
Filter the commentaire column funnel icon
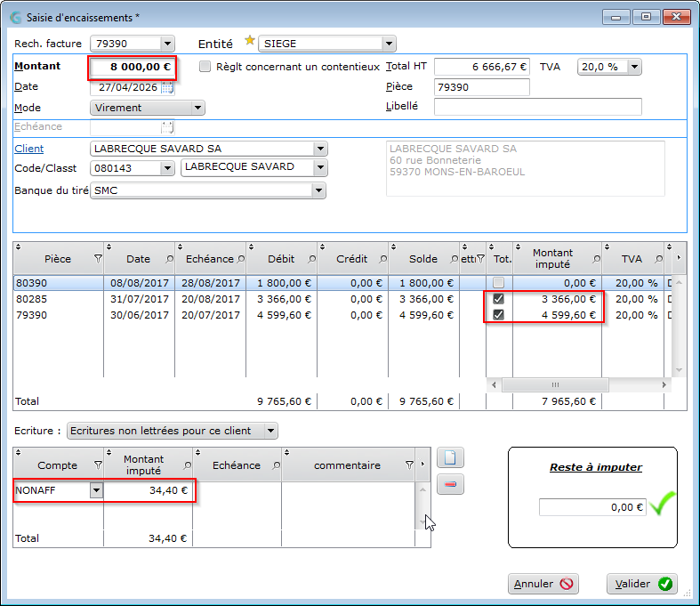tap(409, 465)
